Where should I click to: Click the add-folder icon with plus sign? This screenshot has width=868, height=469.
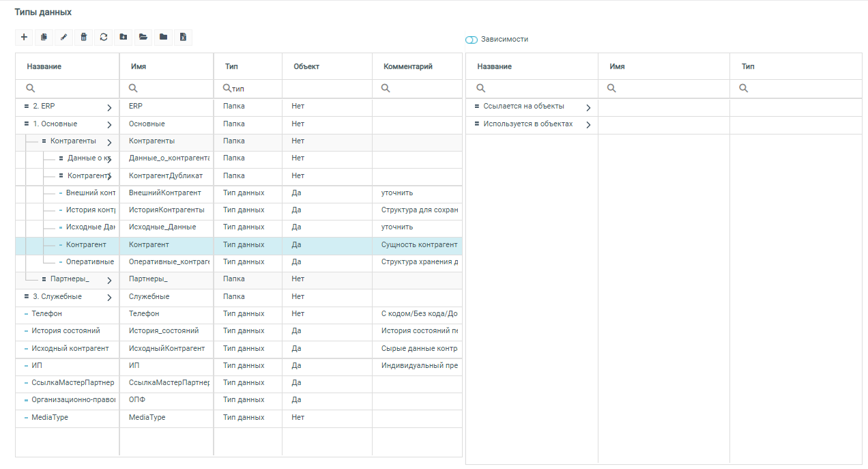[x=124, y=38]
